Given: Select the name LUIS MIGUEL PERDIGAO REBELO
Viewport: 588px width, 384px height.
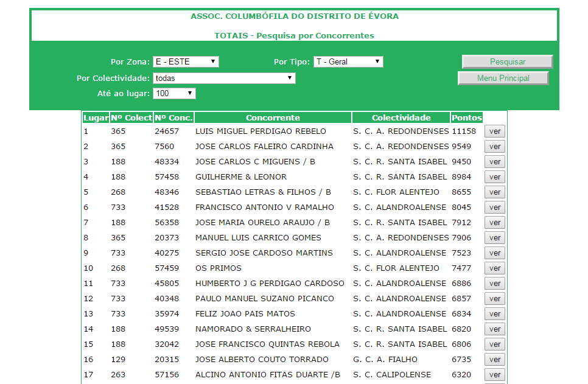Looking at the screenshot, I should [261, 131].
